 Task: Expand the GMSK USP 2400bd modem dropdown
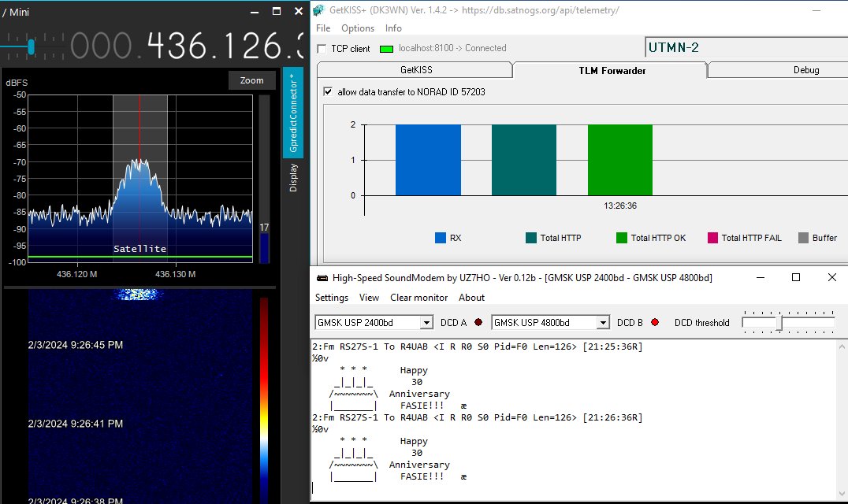[426, 323]
